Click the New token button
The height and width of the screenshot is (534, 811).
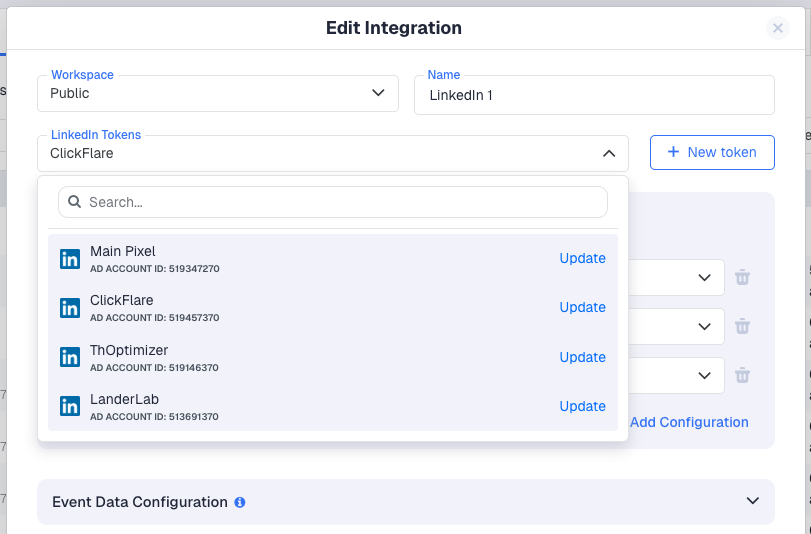coord(712,152)
